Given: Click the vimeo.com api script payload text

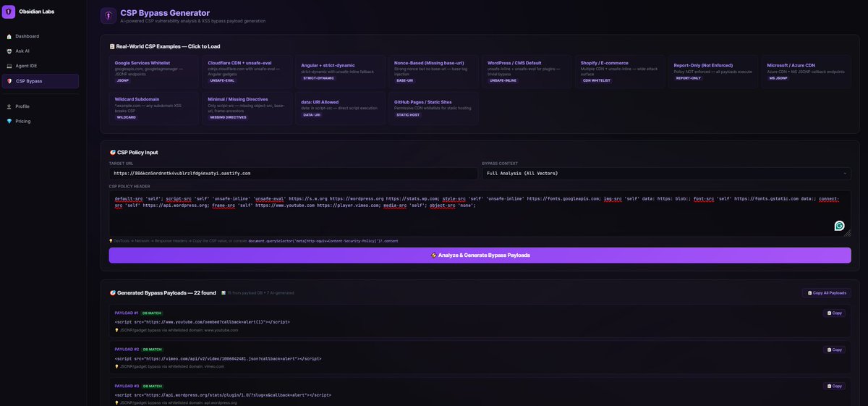Looking at the screenshot, I should coord(218,358).
